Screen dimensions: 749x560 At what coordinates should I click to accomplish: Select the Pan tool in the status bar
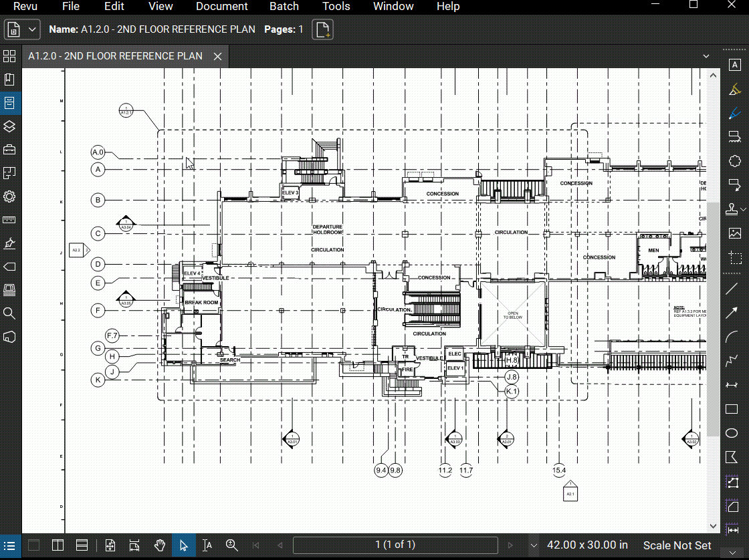[160, 545]
